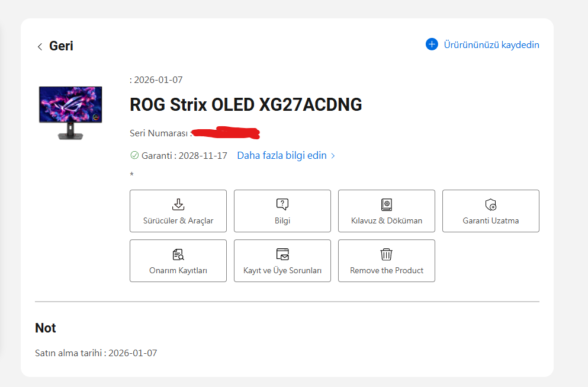The image size is (588, 387).
Task: Click the Remove the Product button
Action: tap(387, 261)
